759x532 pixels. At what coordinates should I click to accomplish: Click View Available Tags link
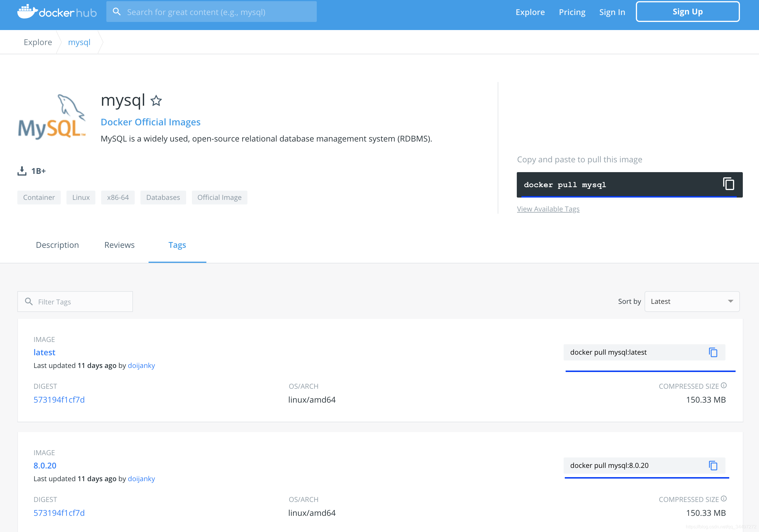[548, 209]
